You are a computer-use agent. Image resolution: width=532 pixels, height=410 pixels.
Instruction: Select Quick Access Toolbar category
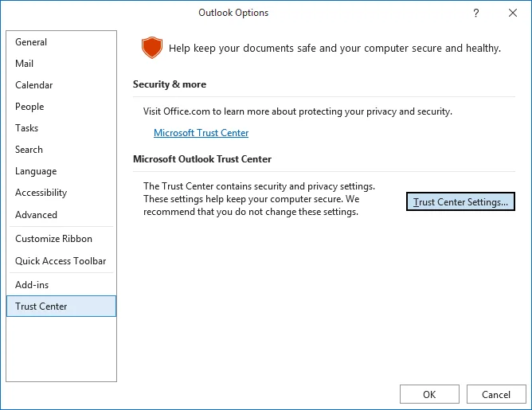click(61, 261)
